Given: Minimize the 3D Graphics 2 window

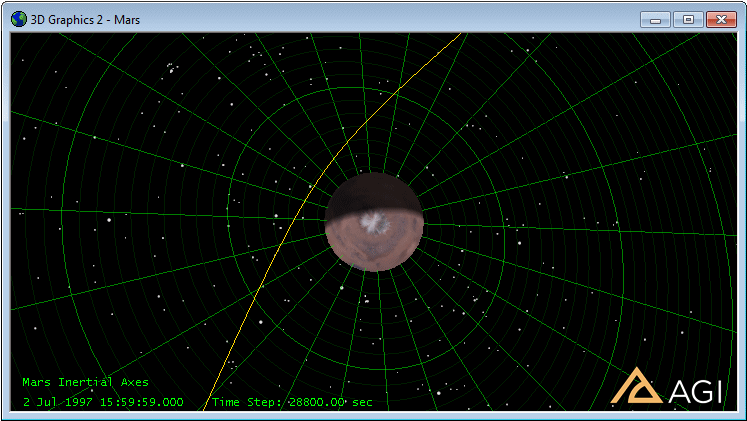Looking at the screenshot, I should (x=657, y=18).
